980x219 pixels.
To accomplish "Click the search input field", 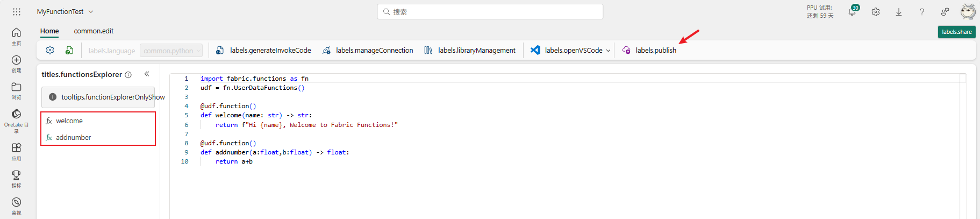I will [x=490, y=12].
